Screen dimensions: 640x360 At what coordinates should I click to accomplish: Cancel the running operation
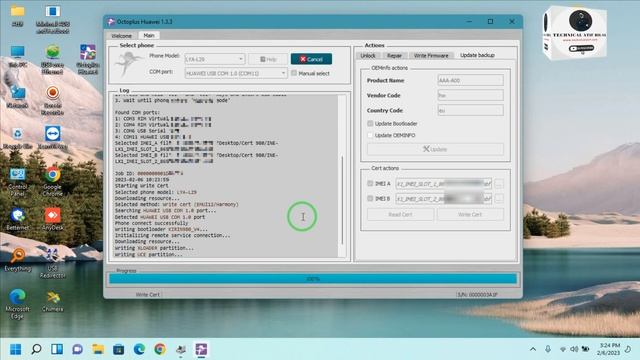point(311,59)
